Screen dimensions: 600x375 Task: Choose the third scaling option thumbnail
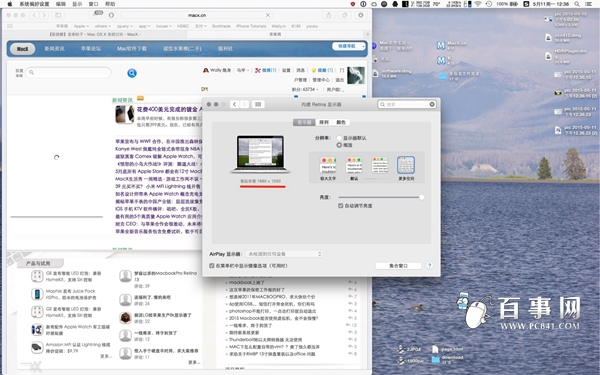pyautogui.click(x=380, y=165)
